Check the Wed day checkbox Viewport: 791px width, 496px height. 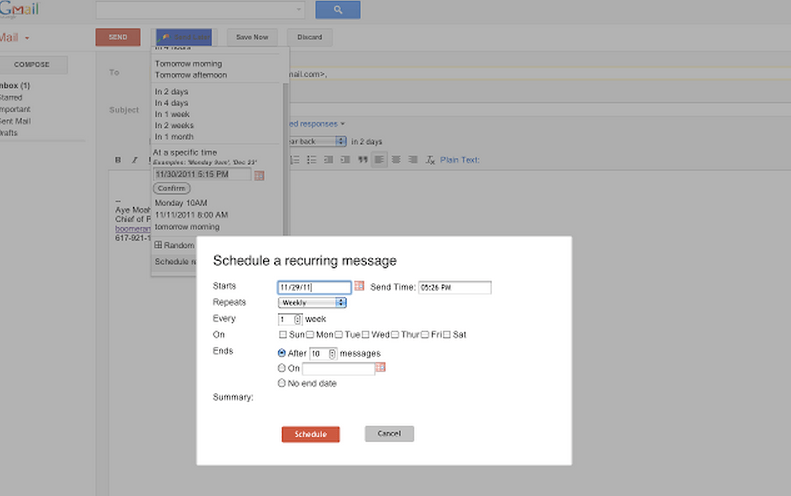point(367,334)
